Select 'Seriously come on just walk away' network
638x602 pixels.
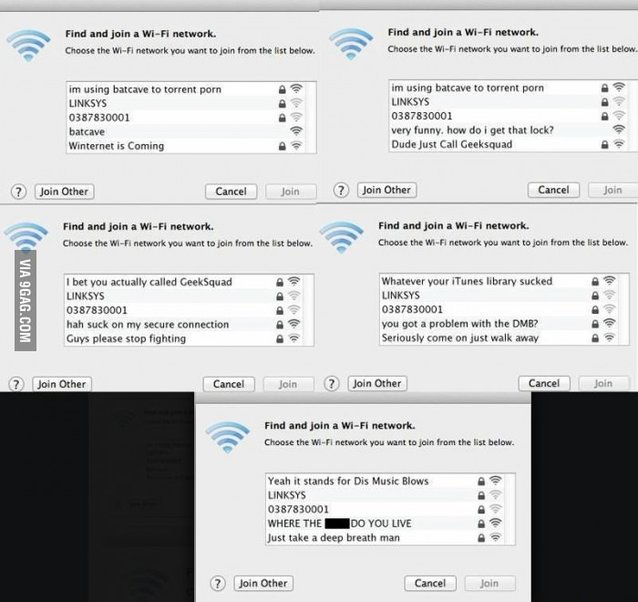tap(499, 338)
